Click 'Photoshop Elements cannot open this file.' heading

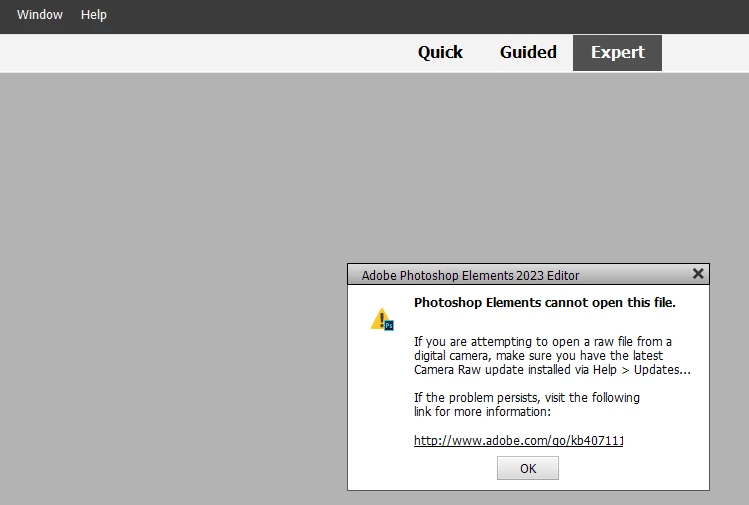pyautogui.click(x=545, y=302)
